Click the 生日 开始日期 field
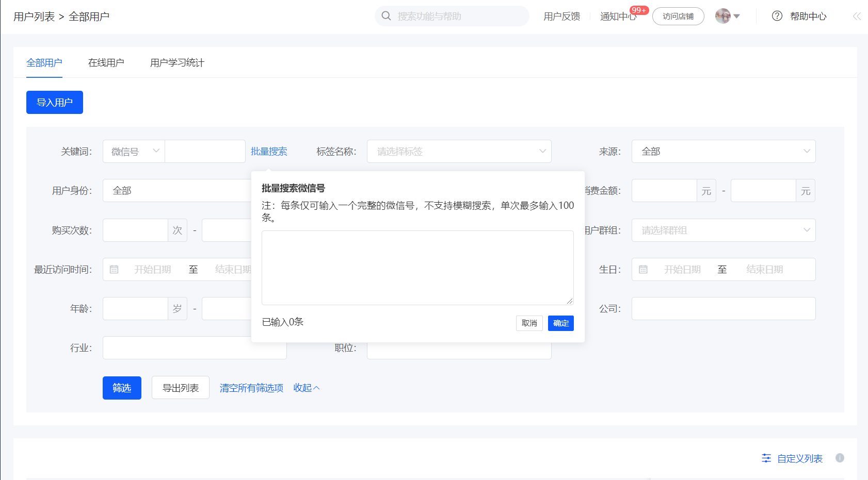Screen dimensions: 868x480 [x=682, y=269]
